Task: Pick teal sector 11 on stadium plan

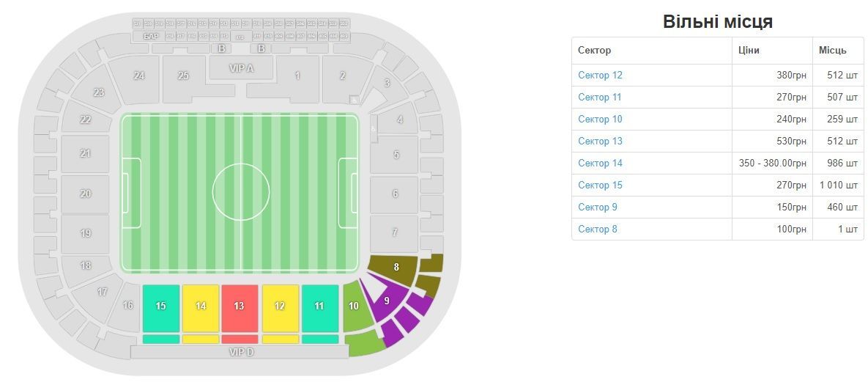Action: click(320, 308)
